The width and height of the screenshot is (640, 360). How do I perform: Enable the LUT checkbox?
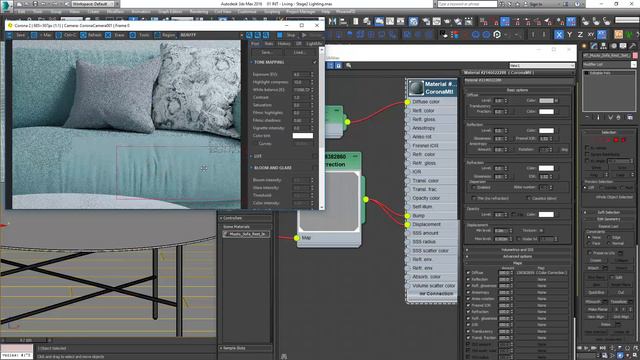point(315,156)
